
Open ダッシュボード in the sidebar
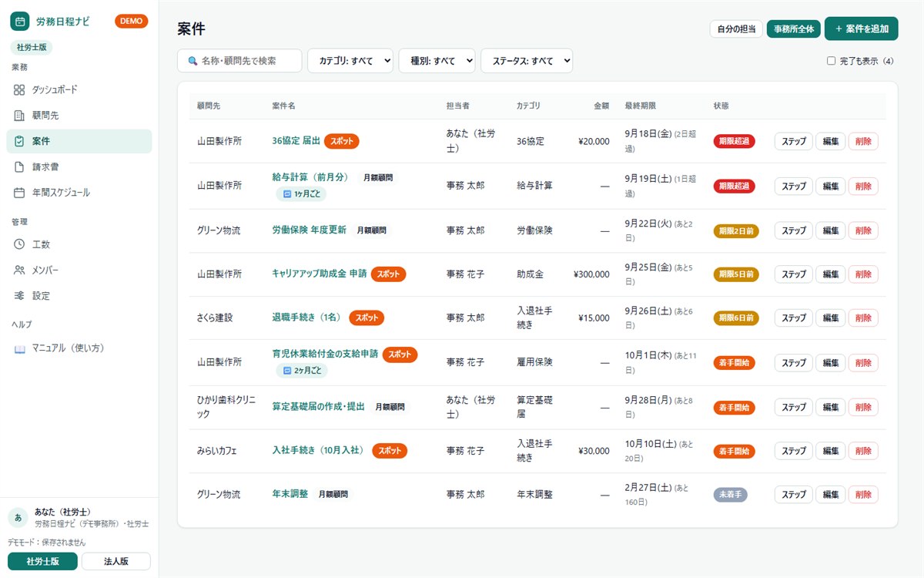point(79,90)
